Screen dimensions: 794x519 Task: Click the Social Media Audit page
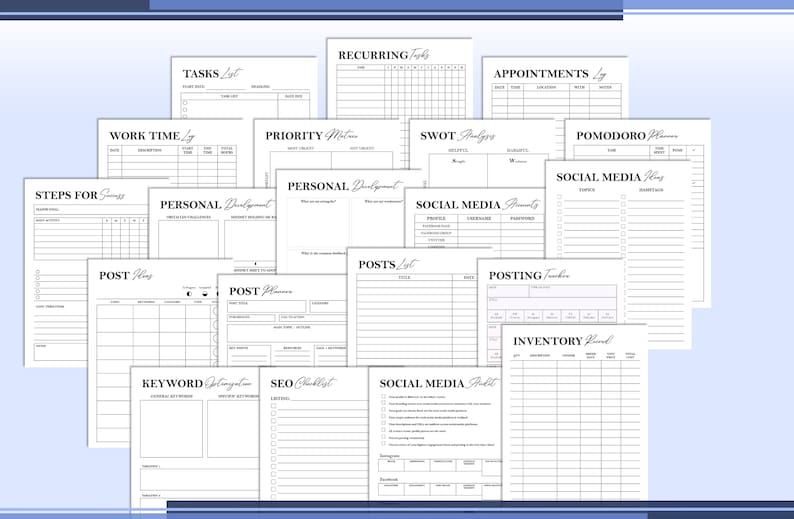pos(435,433)
